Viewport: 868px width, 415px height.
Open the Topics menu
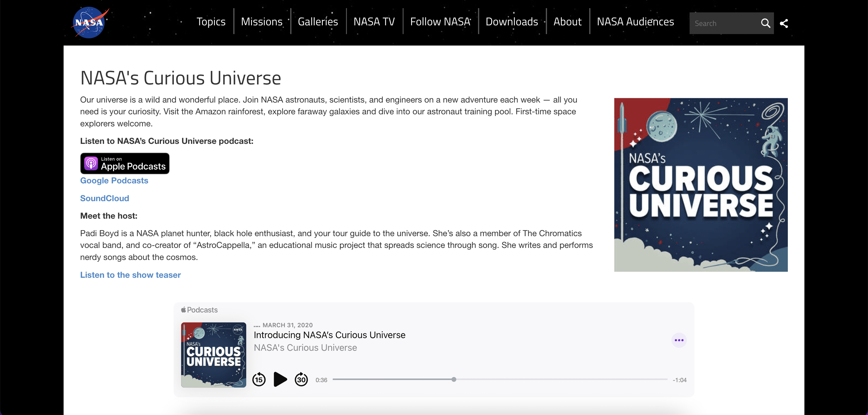(211, 22)
